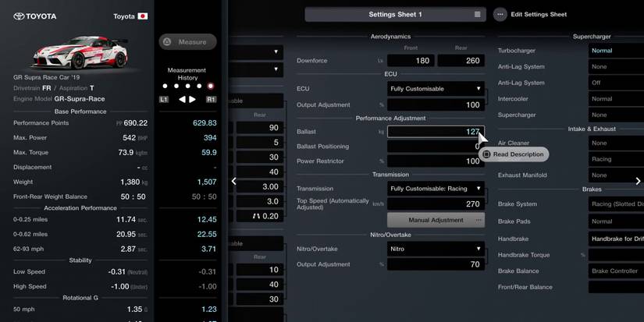Click the R1 button indicator
Screen dimensions: 644x322
tap(211, 99)
